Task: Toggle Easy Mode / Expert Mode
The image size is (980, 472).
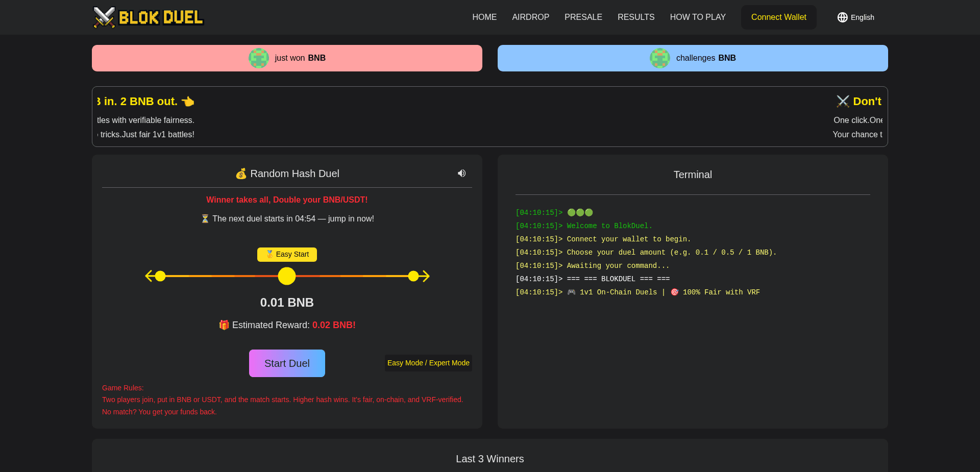Action: (428, 363)
